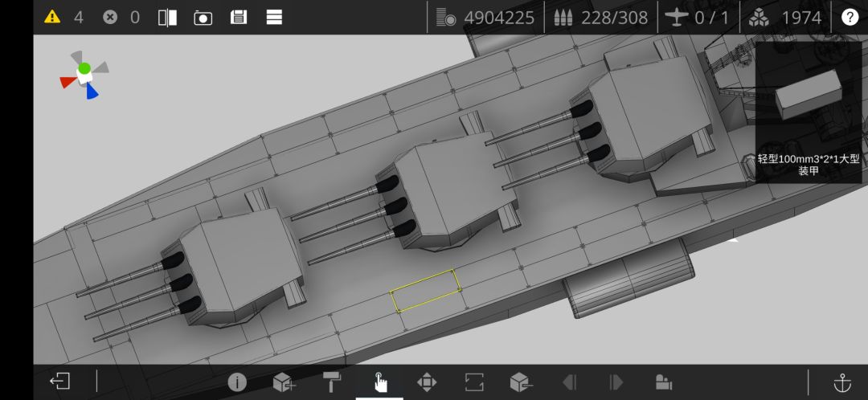The width and height of the screenshot is (868, 400).
Task: Exit the editor using the leave icon
Action: click(59, 382)
